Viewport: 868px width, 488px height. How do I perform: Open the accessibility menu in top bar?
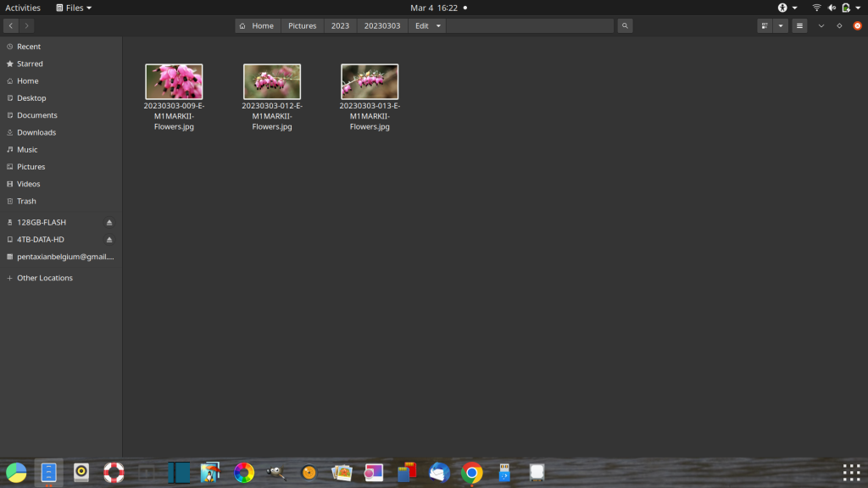pyautogui.click(x=787, y=8)
